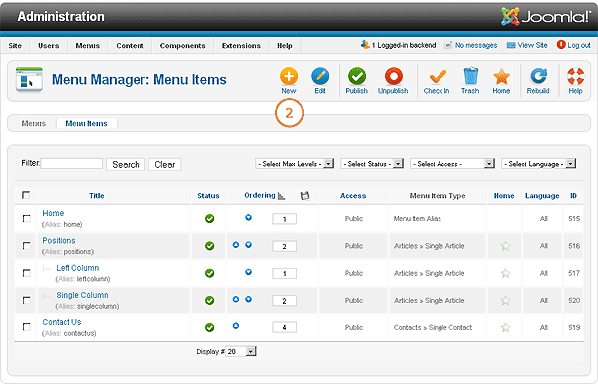Click the Menu Manager header icon
This screenshot has height=385, width=598.
point(29,79)
